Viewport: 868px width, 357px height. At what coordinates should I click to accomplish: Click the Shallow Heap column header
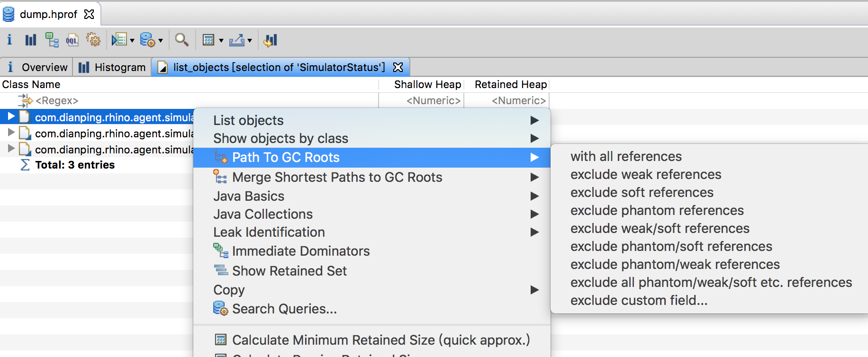[x=427, y=84]
